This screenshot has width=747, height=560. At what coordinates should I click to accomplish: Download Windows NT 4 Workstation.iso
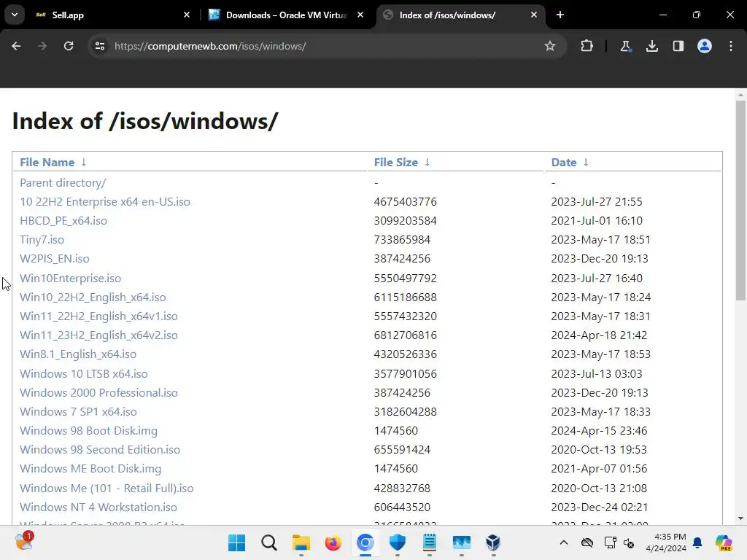[98, 507]
